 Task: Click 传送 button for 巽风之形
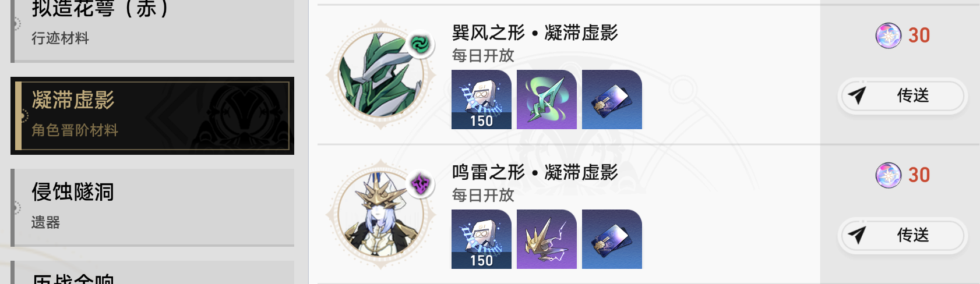click(x=903, y=95)
